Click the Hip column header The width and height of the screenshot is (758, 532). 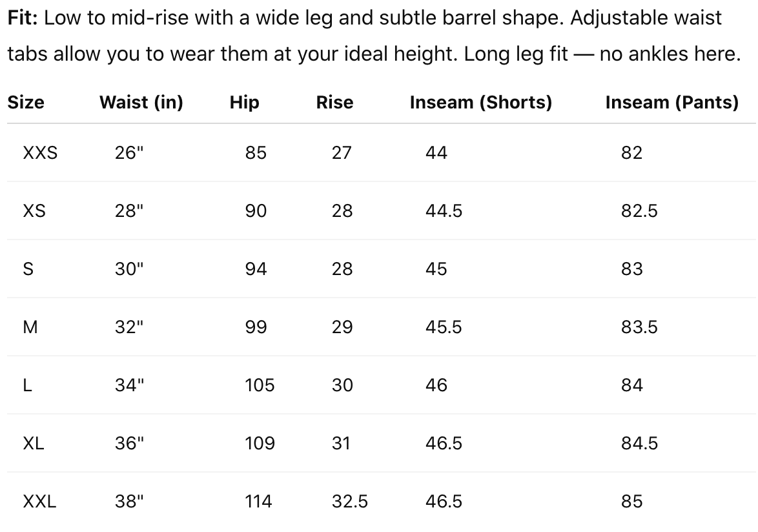pos(244,102)
